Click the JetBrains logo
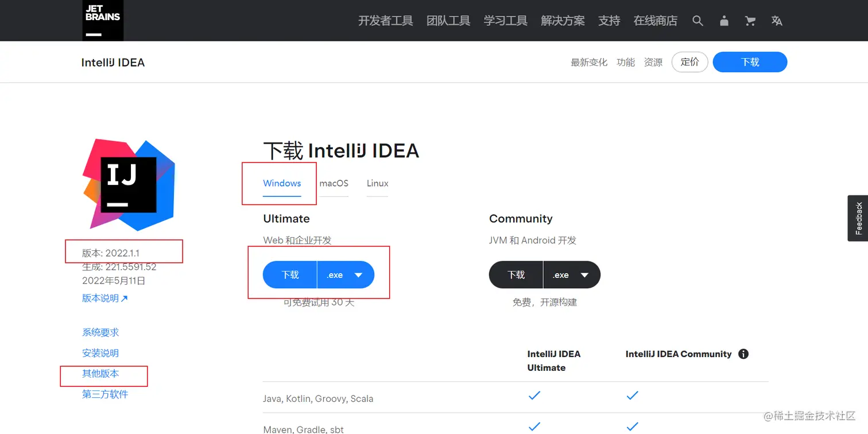This screenshot has width=868, height=434. pyautogui.click(x=103, y=20)
